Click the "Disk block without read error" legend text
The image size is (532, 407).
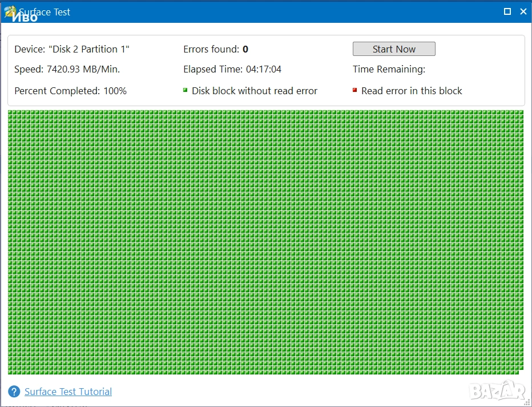point(255,91)
